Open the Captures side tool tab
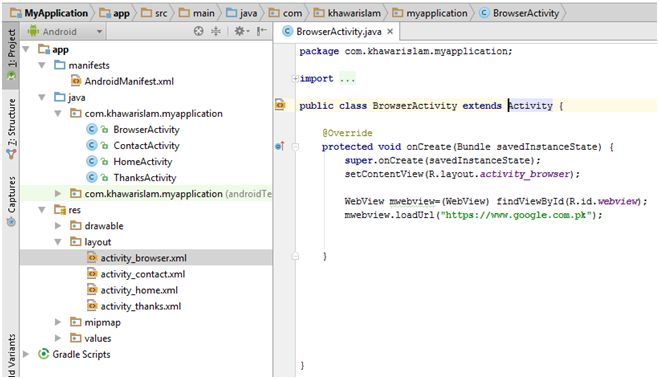The image size is (659, 379). point(11,201)
